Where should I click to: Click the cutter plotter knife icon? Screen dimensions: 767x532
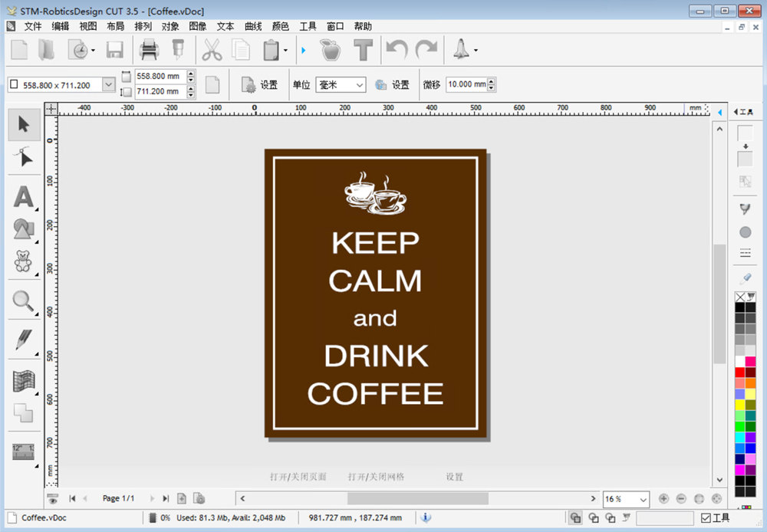point(178,49)
